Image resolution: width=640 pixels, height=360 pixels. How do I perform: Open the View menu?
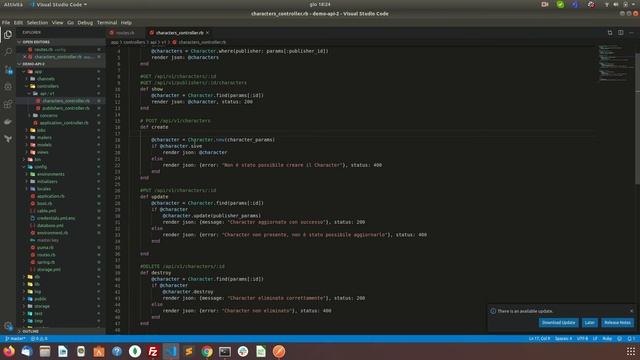[58, 23]
